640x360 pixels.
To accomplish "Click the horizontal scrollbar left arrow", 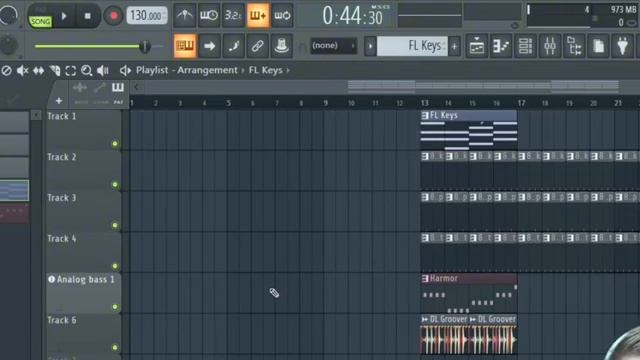I will pyautogui.click(x=136, y=87).
